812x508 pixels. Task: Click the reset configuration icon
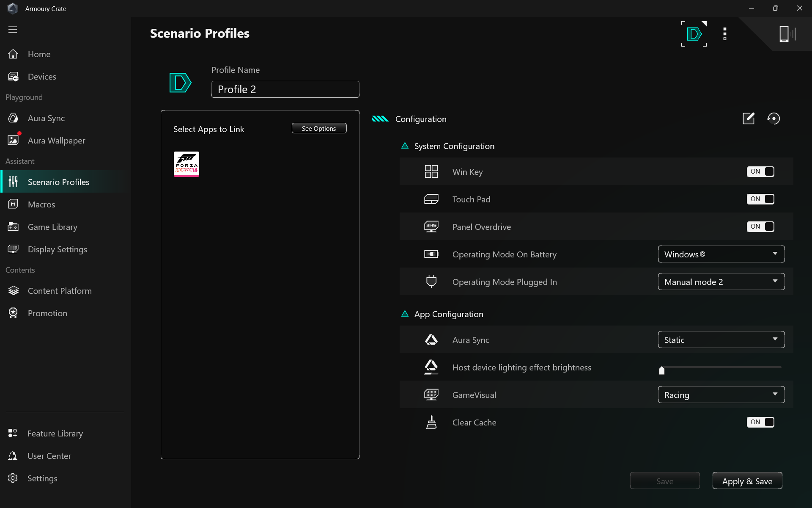coord(774,119)
